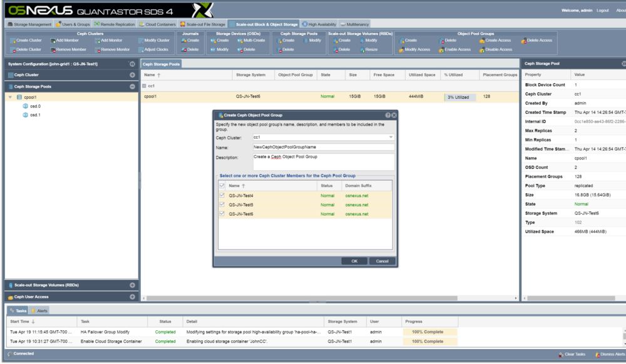This screenshot has width=626, height=364.
Task: Open the Users & Groups tab
Action: point(73,24)
